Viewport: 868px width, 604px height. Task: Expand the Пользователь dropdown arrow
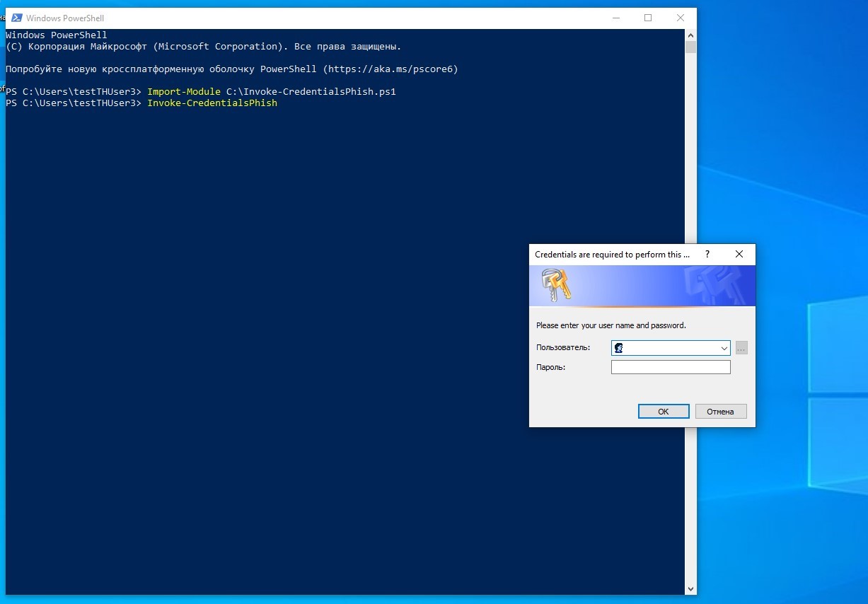tap(724, 348)
